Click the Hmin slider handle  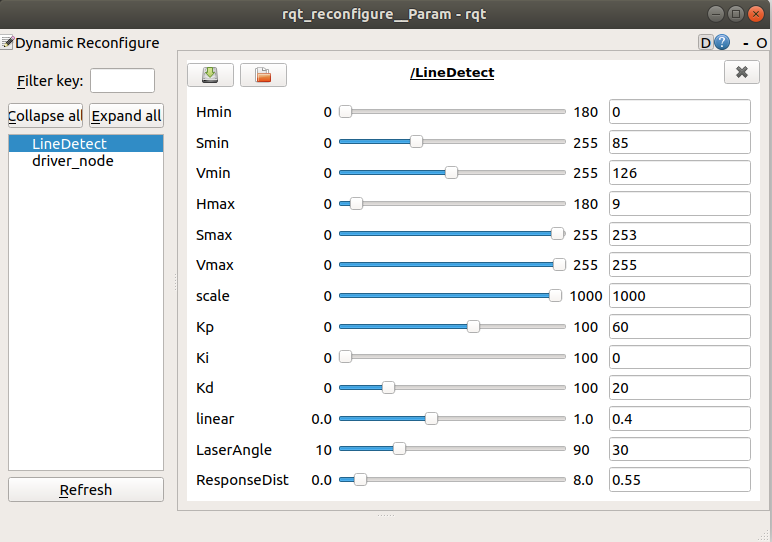pos(346,112)
